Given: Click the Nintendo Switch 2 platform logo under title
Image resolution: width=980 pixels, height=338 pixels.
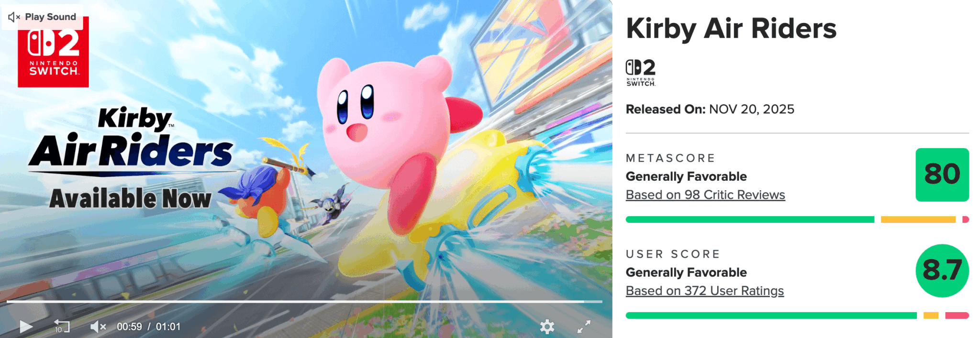Looking at the screenshot, I should 641,73.
